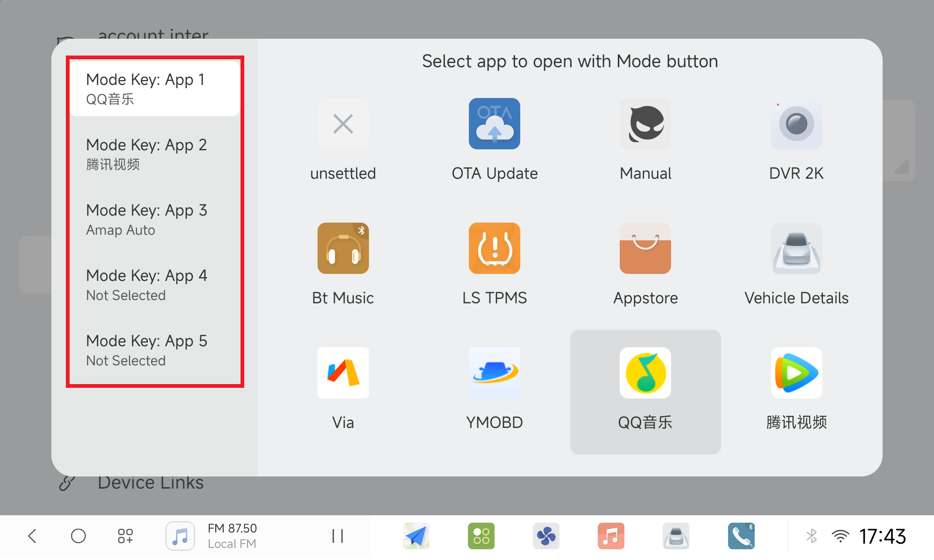
Task: Click unsettled to clear the assignment
Action: point(343,124)
